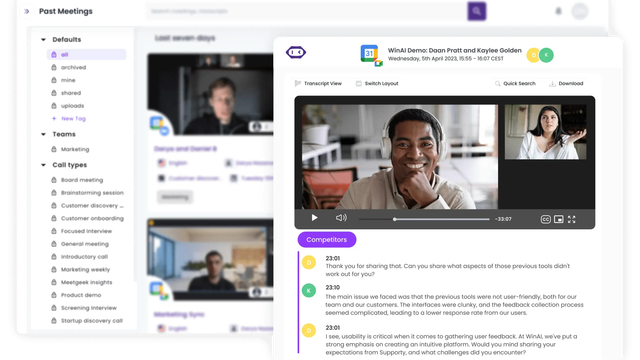Add a New Tag
This screenshot has height=360, width=640.
coord(69,118)
